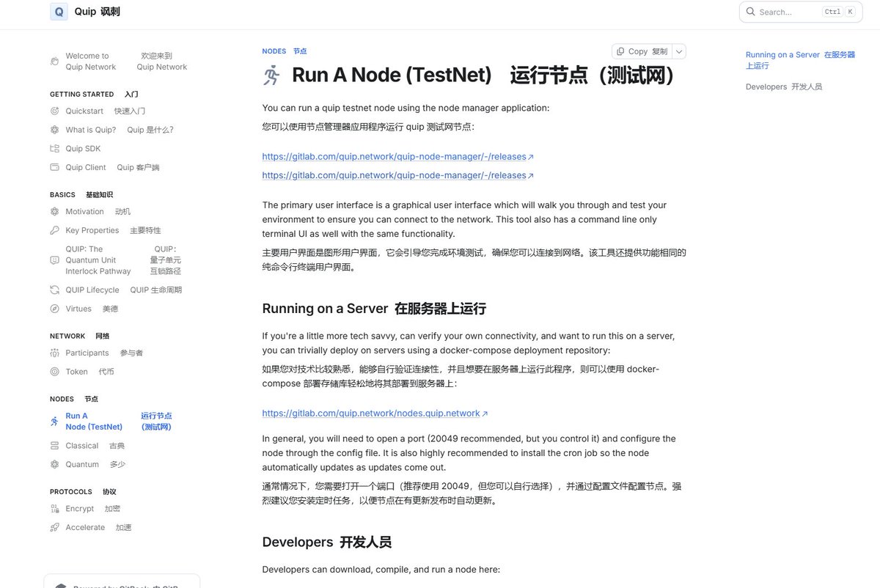Screen dimensions: 880x588
Task: Click the running person icon beside Run A Node
Action: pos(54,422)
